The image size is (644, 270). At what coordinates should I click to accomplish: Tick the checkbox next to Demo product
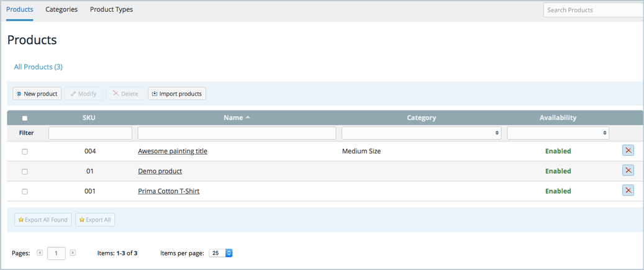point(25,171)
